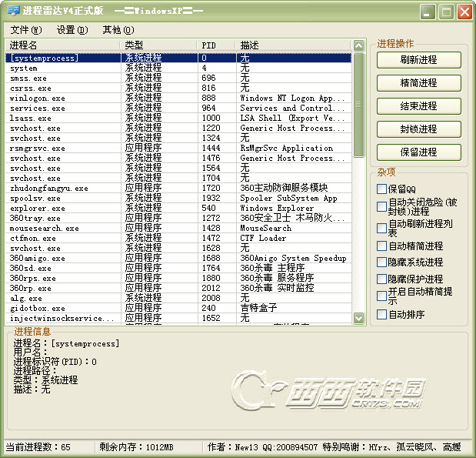Select svchost.exe with PID 1324

(x=178, y=138)
